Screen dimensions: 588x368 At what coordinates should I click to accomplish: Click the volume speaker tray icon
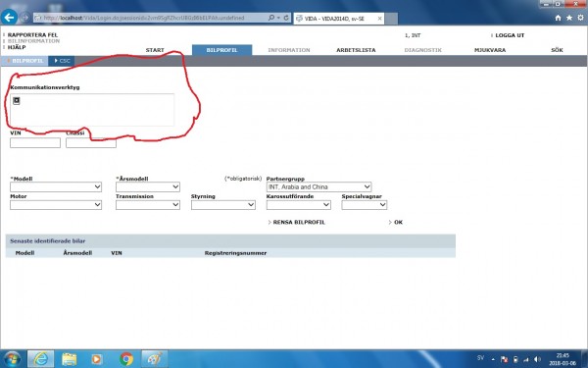pos(537,359)
